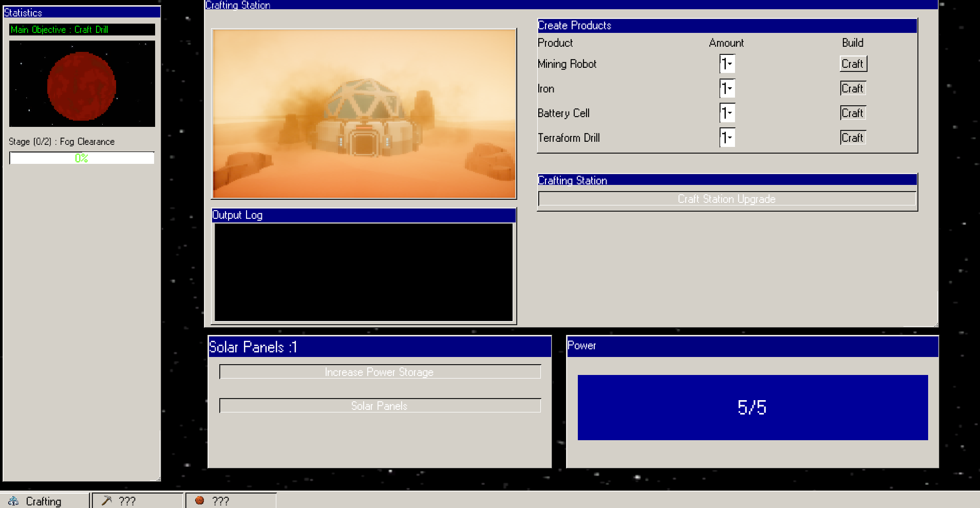Click the 5/5 power meter
The height and width of the screenshot is (508, 980).
point(752,407)
